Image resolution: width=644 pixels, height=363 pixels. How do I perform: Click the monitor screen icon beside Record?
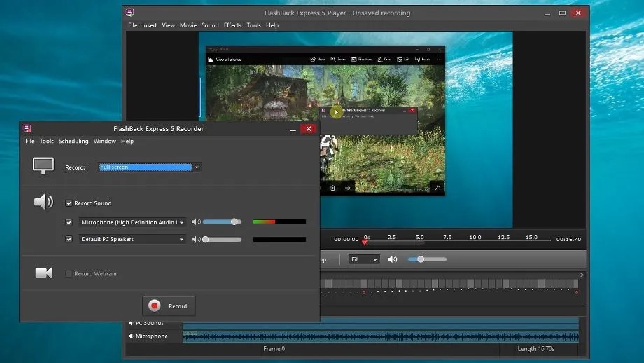point(43,166)
